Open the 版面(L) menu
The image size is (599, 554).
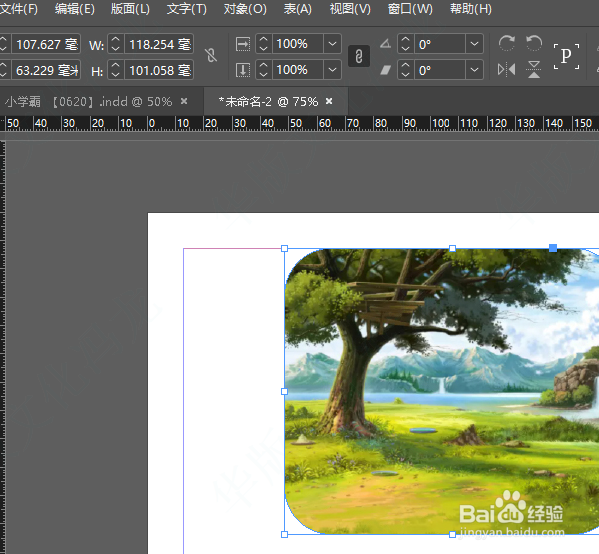pos(130,9)
